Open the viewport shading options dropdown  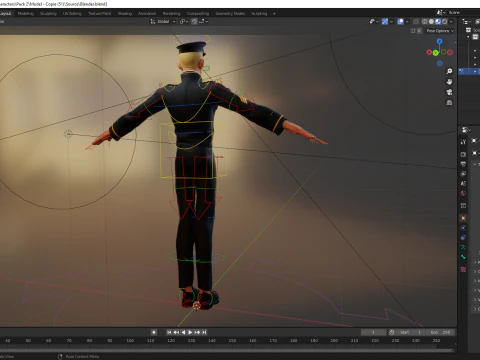[451, 21]
